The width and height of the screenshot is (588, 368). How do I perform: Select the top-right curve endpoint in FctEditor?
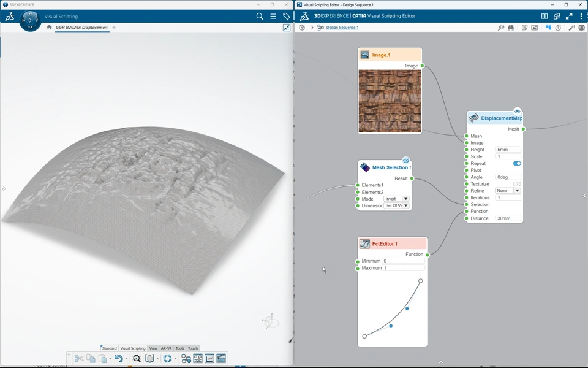click(x=421, y=281)
